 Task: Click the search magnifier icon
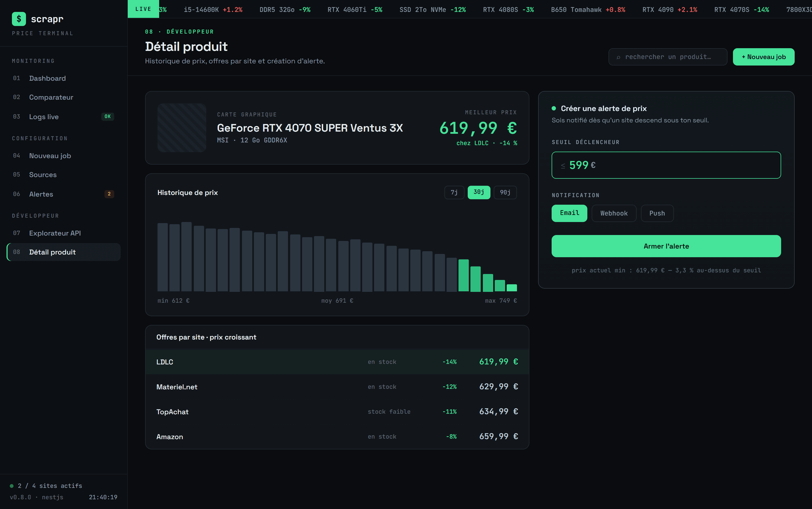pyautogui.click(x=618, y=57)
